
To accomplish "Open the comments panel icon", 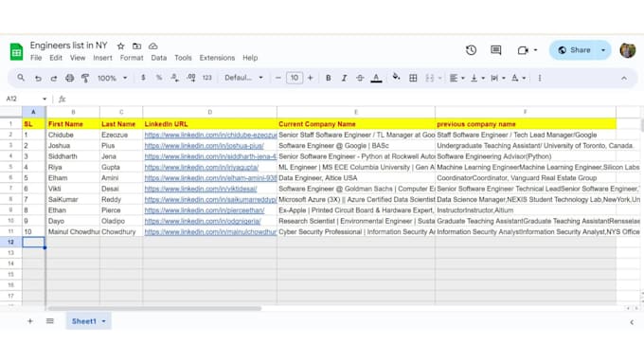I will 495,50.
